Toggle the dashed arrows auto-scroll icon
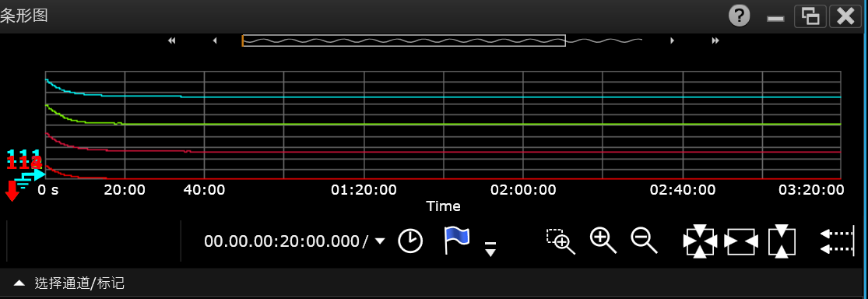The width and height of the screenshot is (868, 299). [x=838, y=241]
